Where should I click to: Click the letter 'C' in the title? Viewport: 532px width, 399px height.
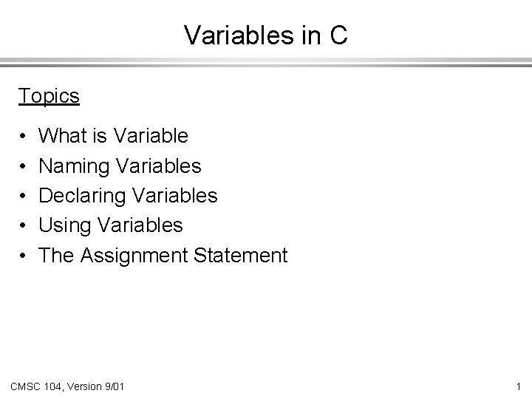coord(338,35)
